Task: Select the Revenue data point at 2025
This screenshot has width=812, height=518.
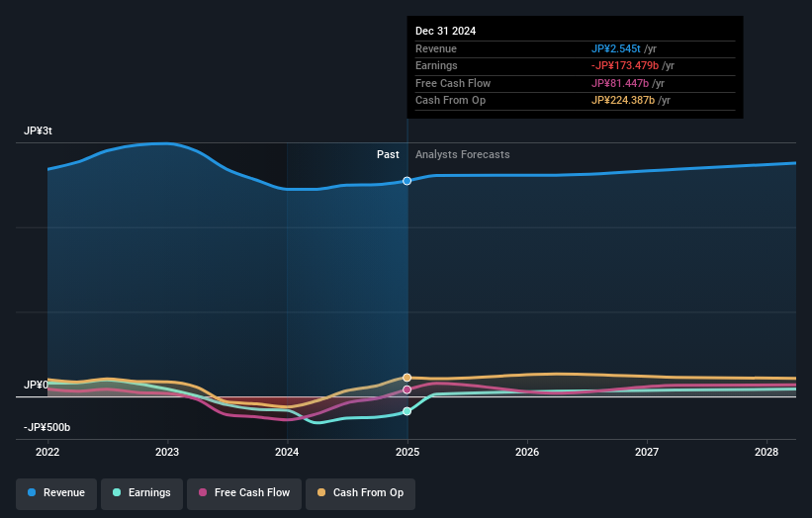Action: click(407, 181)
